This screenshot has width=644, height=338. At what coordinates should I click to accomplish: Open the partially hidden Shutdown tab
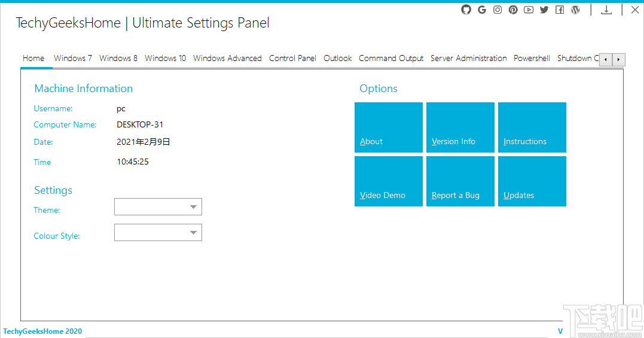[578, 58]
